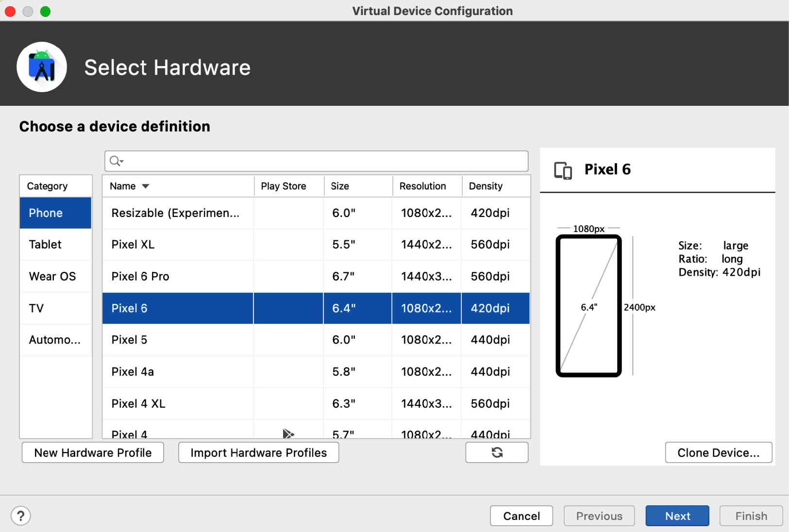This screenshot has width=789, height=532.
Task: Click the green zoom window button
Action: click(45, 11)
